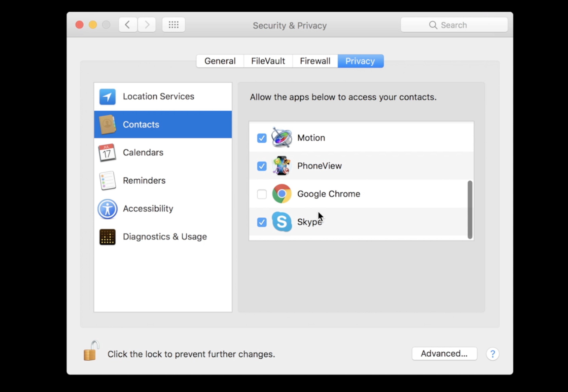Click the Reminders list icon
The image size is (568, 392).
107,180
